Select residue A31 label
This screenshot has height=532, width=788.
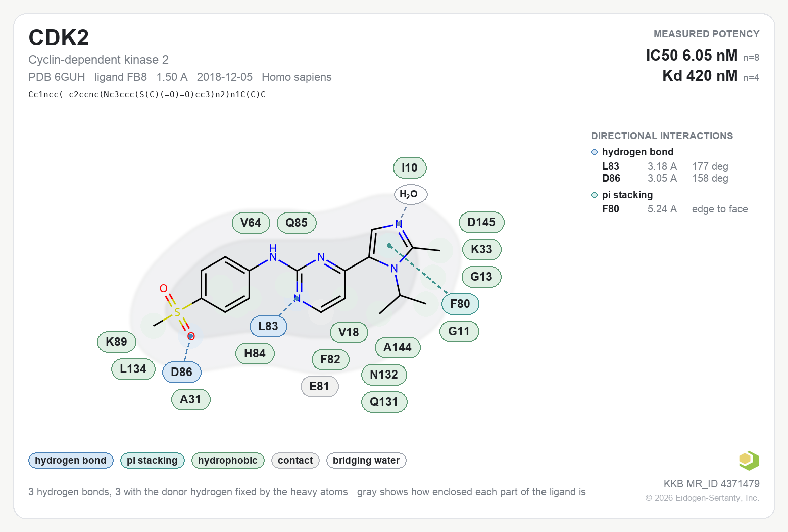[x=191, y=399]
